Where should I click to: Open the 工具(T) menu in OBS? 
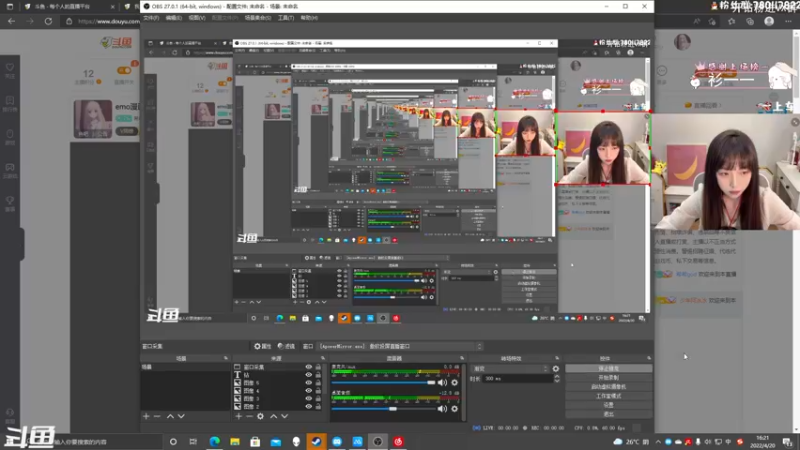pos(286,18)
